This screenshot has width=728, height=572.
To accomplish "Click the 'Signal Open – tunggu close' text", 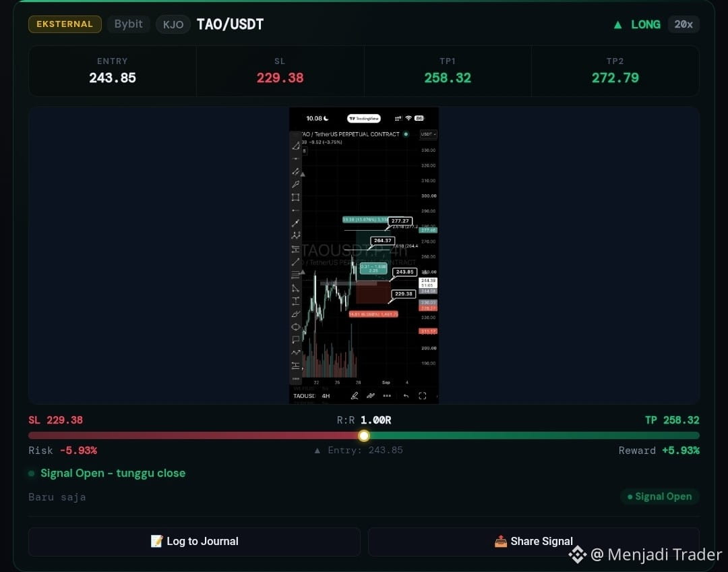I will 113,473.
